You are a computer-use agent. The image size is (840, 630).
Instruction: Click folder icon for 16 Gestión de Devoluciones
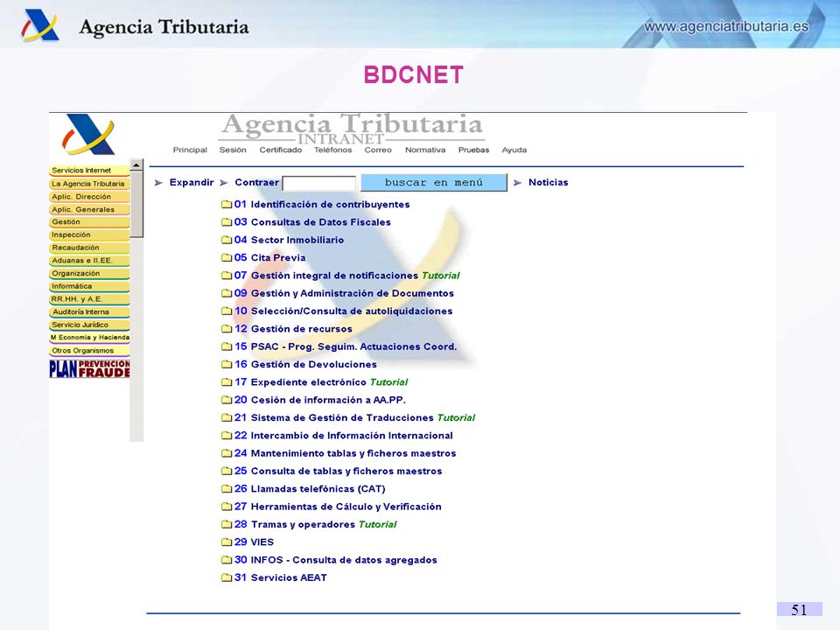coord(227,364)
